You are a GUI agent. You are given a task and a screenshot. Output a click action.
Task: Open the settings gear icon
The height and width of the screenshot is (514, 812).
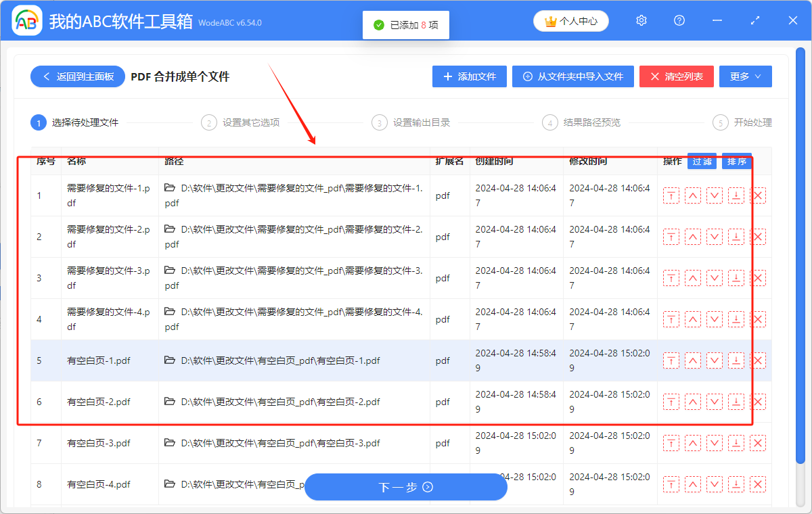point(641,20)
